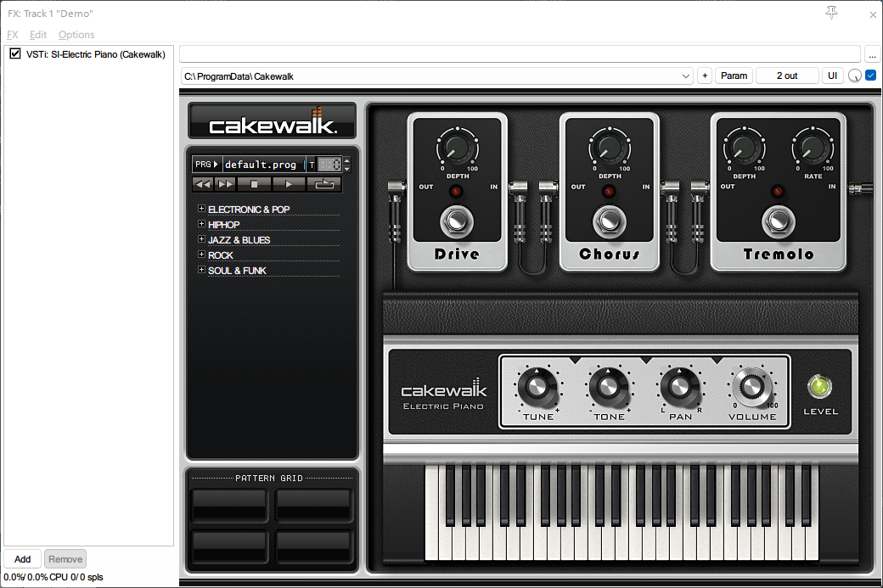
Task: Click the Chorus pedal red LED
Action: point(608,191)
